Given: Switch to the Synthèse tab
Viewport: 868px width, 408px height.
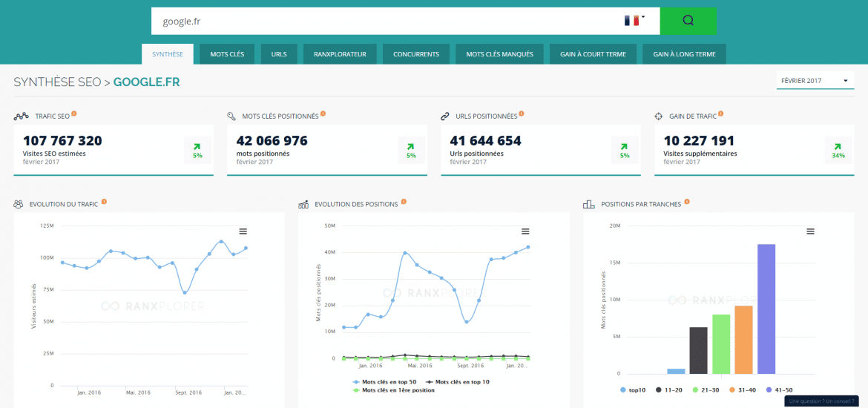Looking at the screenshot, I should coord(168,54).
